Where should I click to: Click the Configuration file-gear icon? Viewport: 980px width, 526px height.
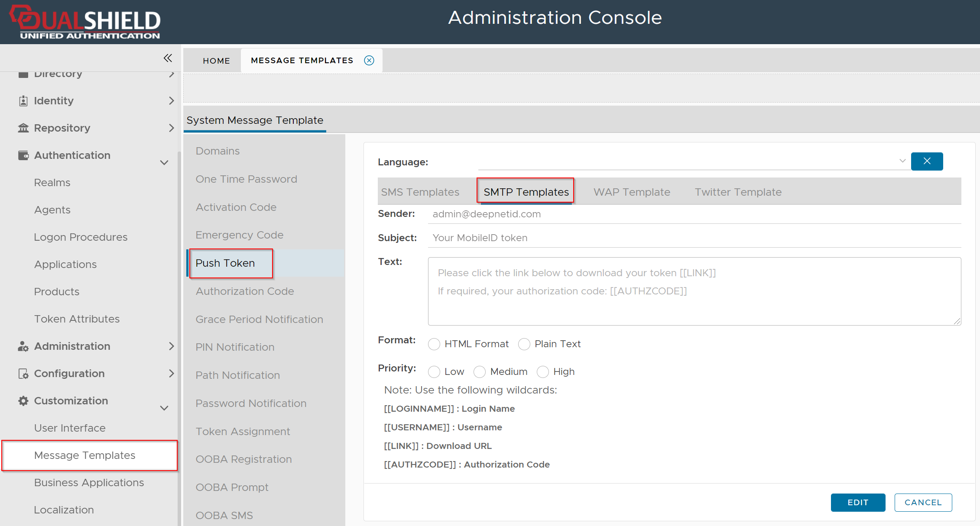pyautogui.click(x=23, y=374)
